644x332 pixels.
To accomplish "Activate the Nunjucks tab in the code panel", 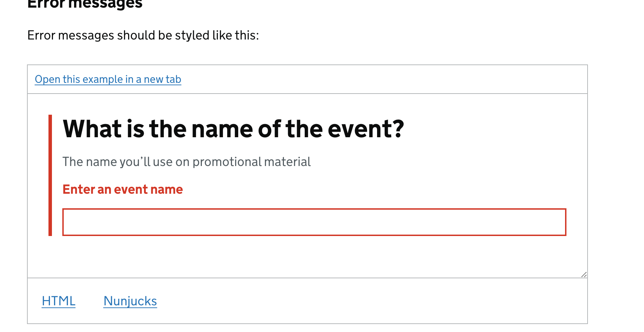I will click(130, 301).
